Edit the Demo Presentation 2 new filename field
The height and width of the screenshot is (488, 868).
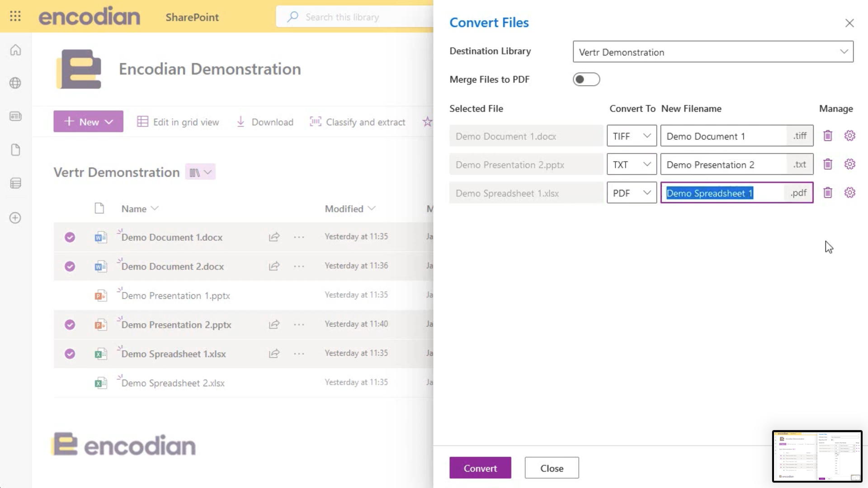point(724,164)
